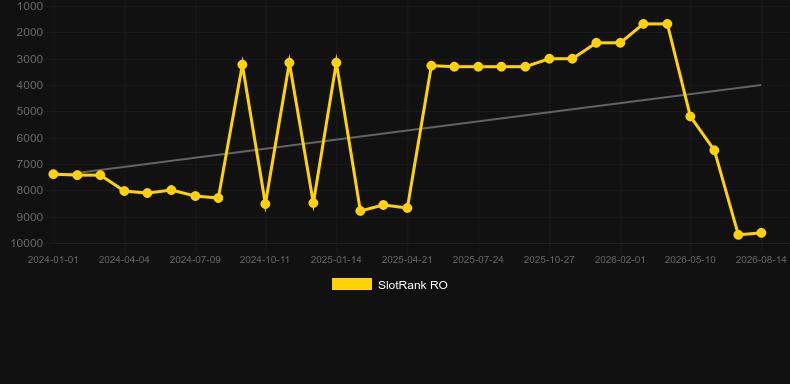Viewport: 790px width, 384px height.
Task: Click the 2026-08-14 x-axis date label
Action: [x=761, y=260]
